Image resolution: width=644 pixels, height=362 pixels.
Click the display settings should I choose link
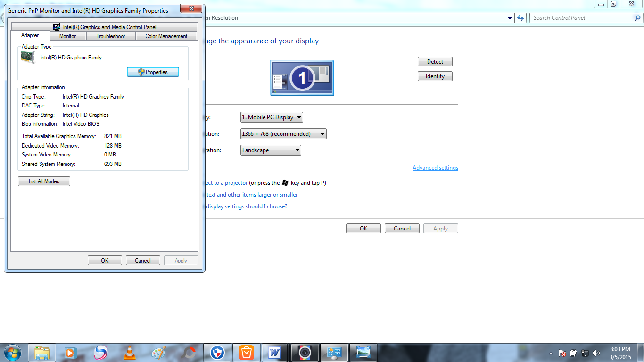pyautogui.click(x=246, y=206)
